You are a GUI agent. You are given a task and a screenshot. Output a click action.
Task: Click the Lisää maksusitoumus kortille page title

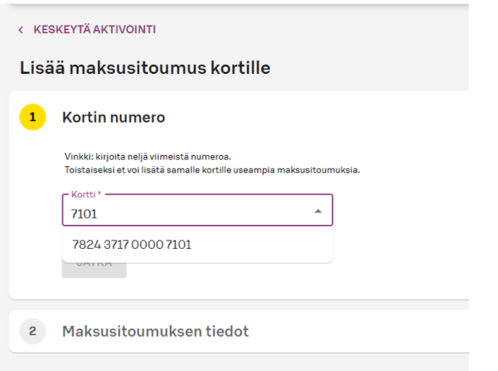pyautogui.click(x=145, y=68)
